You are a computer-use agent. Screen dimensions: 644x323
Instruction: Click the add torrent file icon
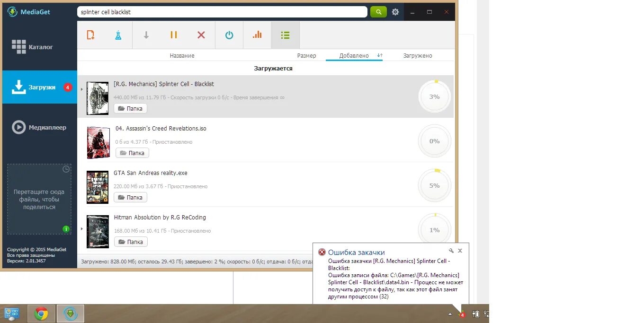[x=90, y=35]
